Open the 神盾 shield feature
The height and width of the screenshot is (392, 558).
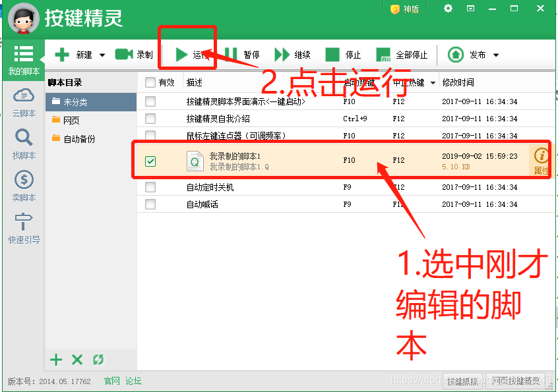(x=404, y=9)
